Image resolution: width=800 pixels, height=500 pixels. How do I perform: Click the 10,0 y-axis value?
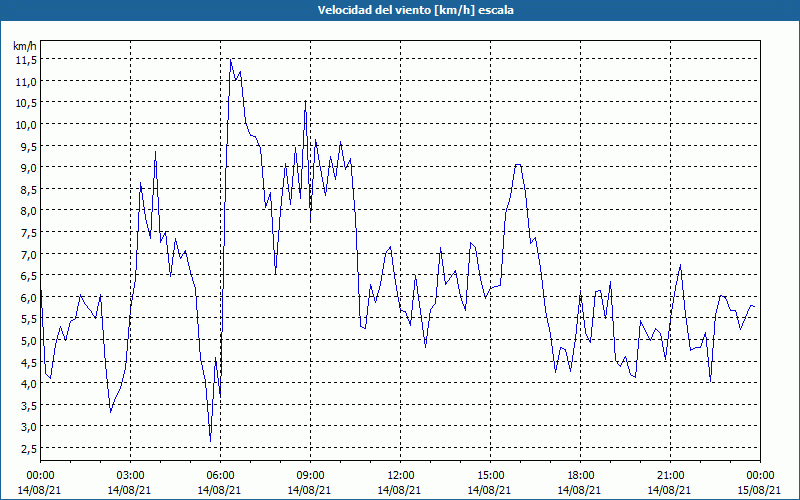click(27, 124)
